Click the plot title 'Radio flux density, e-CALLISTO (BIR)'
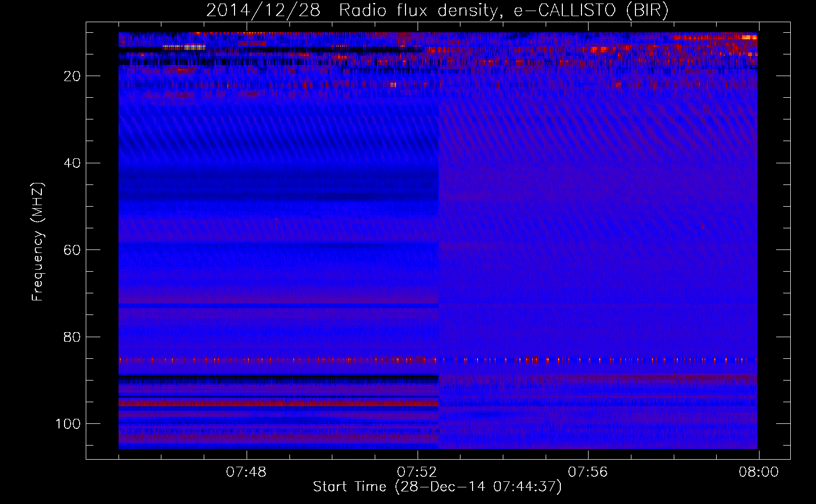This screenshot has width=816, height=504. pos(503,11)
